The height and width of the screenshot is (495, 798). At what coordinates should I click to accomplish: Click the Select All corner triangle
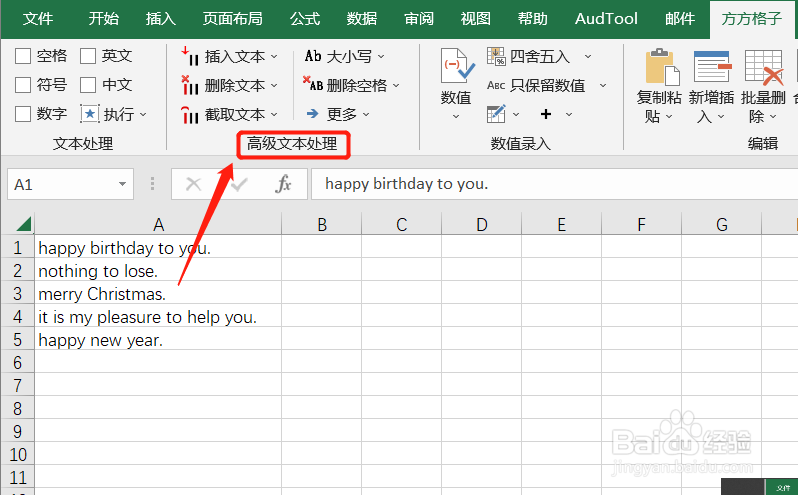[x=23, y=224]
